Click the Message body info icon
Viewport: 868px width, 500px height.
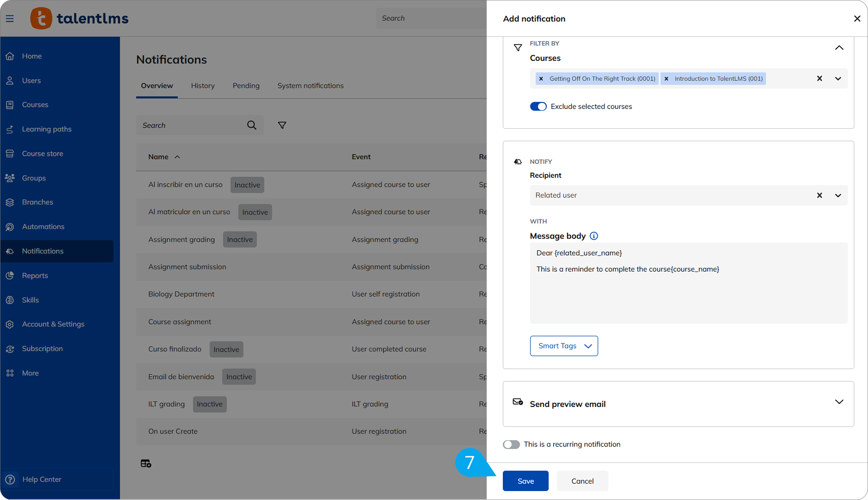(x=593, y=236)
